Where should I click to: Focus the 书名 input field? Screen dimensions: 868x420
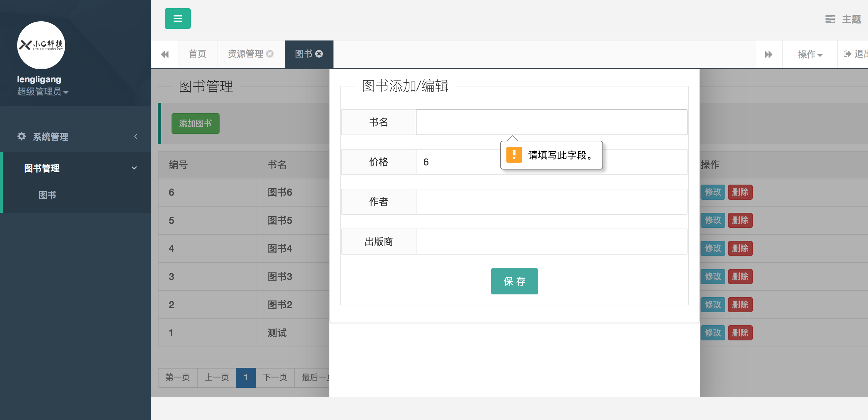551,122
